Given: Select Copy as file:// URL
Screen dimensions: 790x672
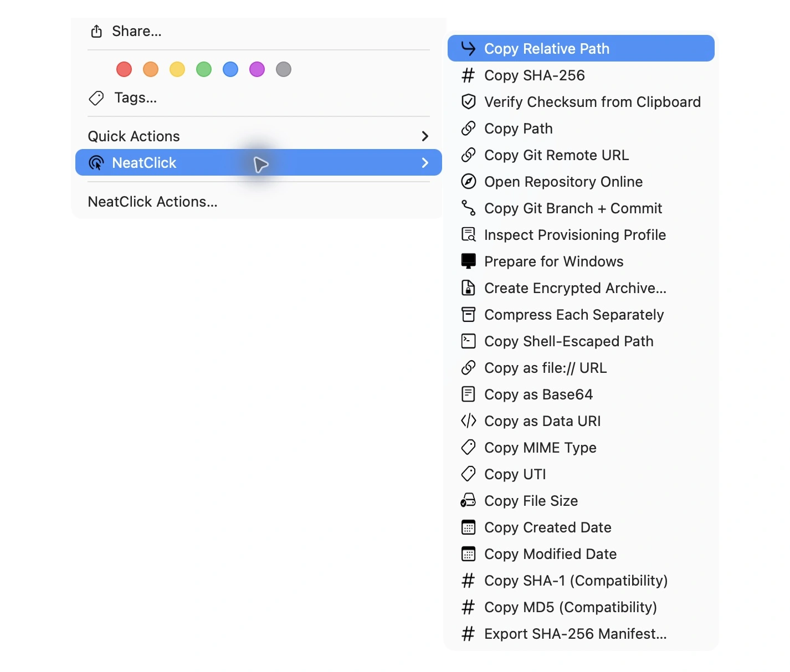Looking at the screenshot, I should (581, 368).
